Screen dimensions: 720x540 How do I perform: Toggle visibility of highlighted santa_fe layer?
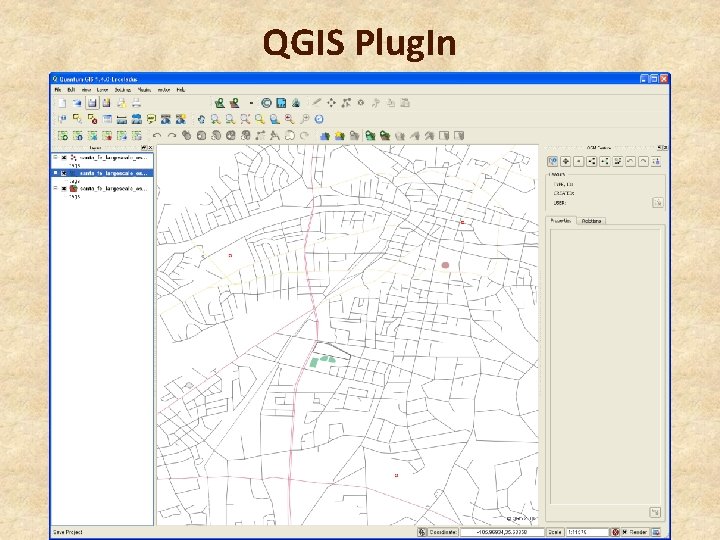point(63,172)
